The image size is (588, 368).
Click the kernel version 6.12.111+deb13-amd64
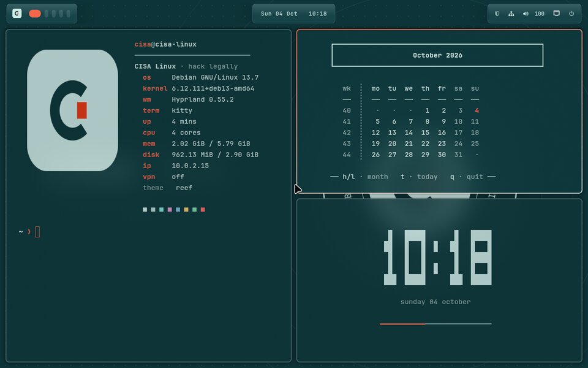tap(213, 88)
